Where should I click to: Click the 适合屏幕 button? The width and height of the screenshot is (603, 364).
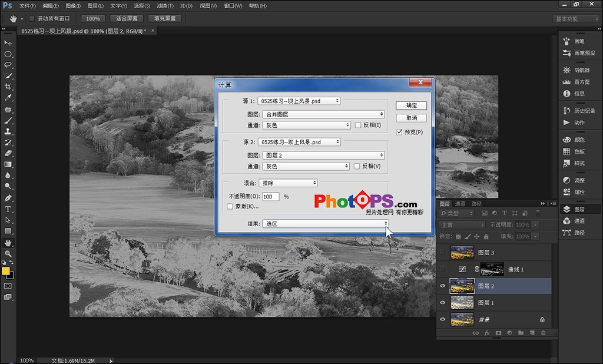click(127, 18)
